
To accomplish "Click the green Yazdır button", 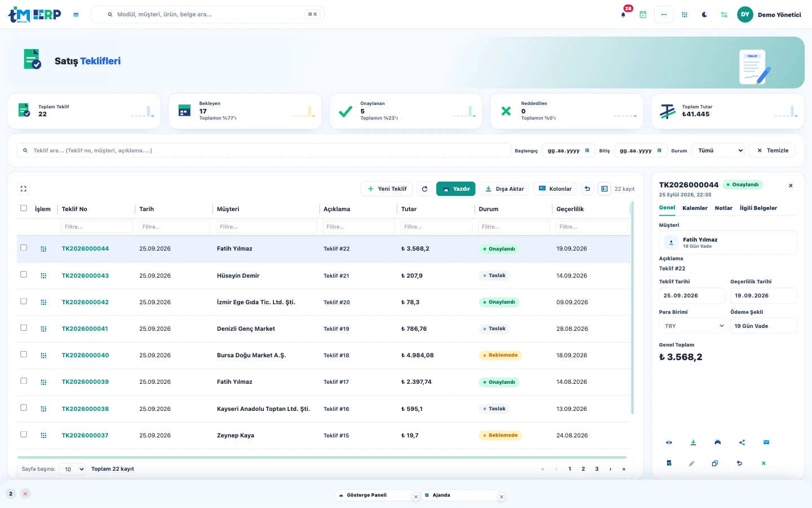I will click(x=456, y=189).
